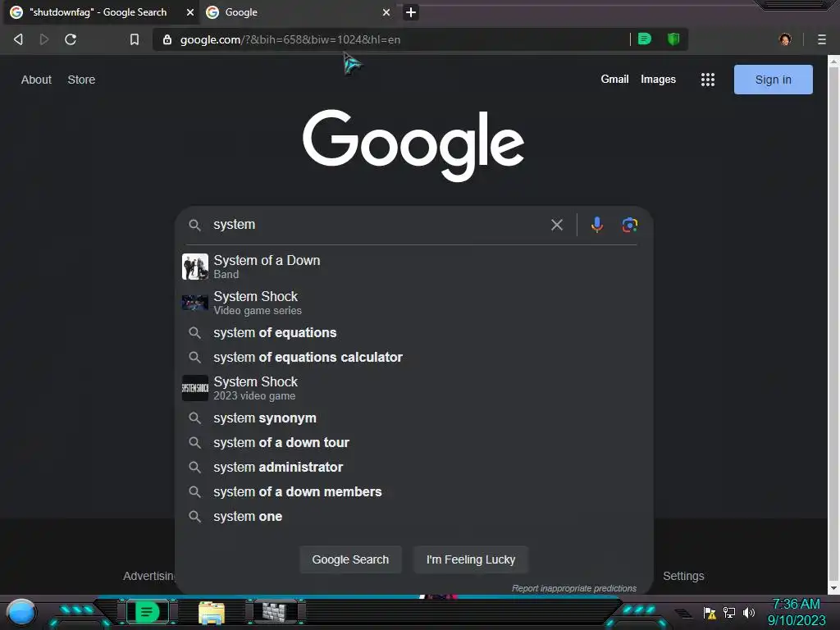Open the Google apps grid
Viewport: 840px width, 630px height.
[708, 80]
